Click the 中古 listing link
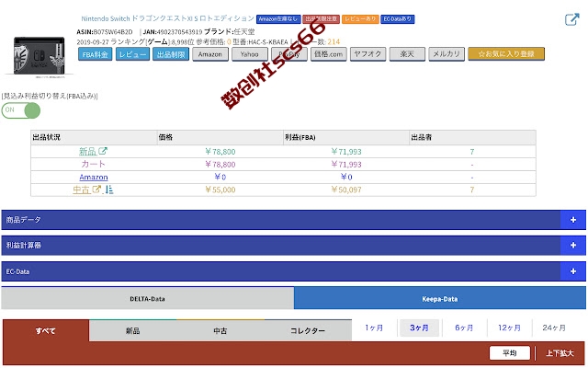Image resolution: width=588 pixels, height=368 pixels. tap(82, 190)
